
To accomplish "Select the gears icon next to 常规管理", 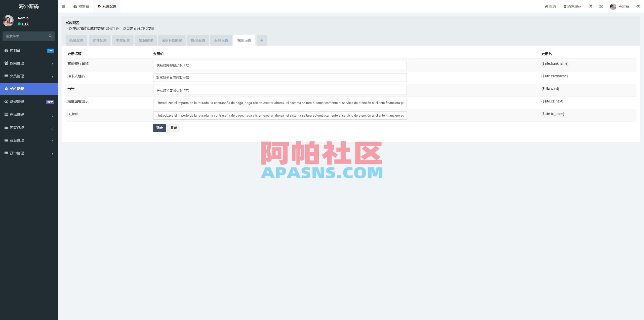I will tap(6, 102).
